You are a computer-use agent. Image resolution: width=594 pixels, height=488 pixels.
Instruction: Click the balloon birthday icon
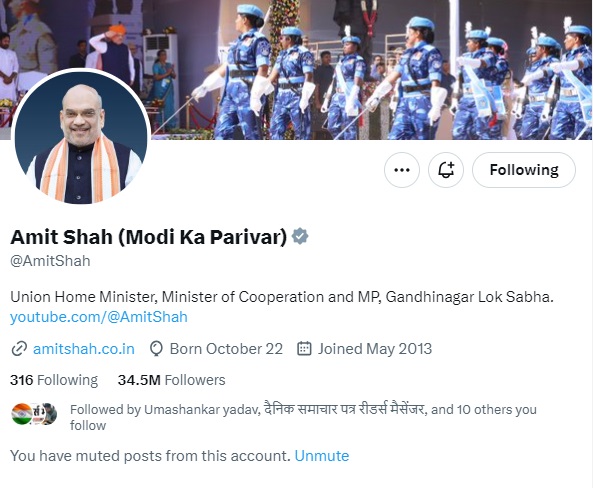click(x=156, y=349)
